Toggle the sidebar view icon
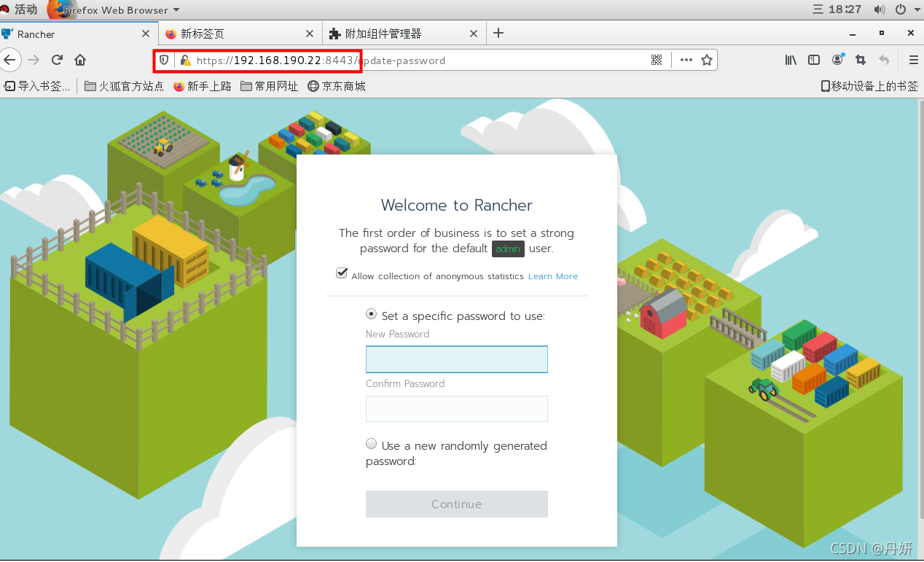This screenshot has height=562, width=924. click(x=814, y=61)
